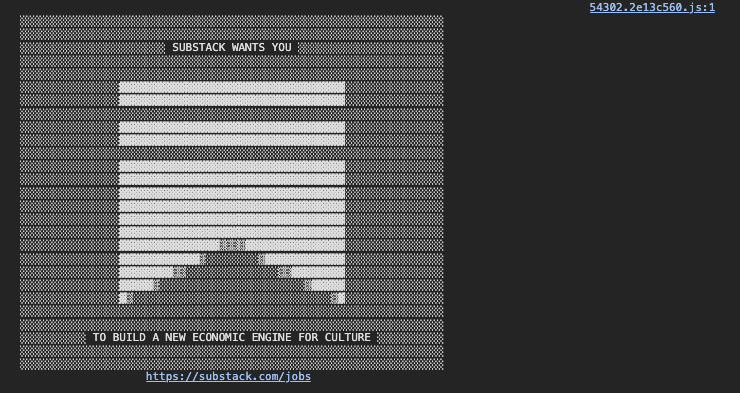This screenshot has width=740, height=393.
Task: Open the https://substack.com/jobs link
Action: coord(228,376)
